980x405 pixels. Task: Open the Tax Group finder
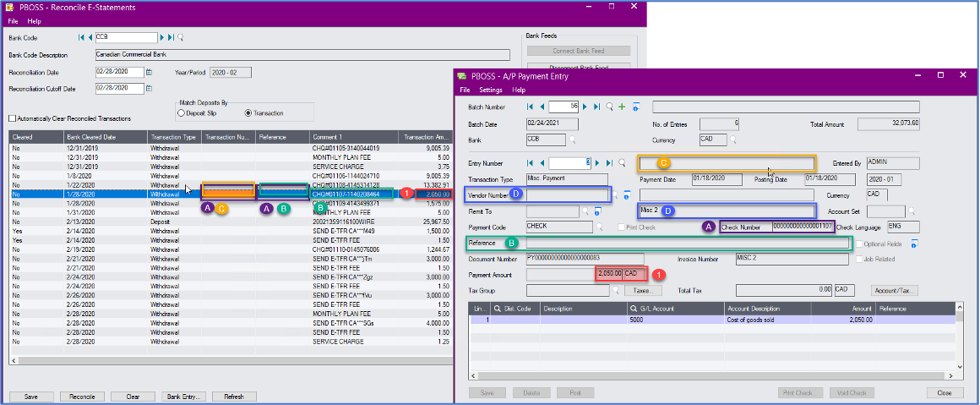coord(616,291)
